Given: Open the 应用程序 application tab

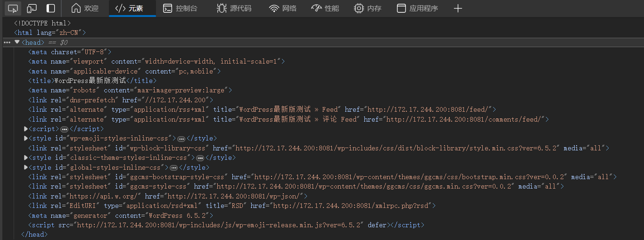Looking at the screenshot, I should coord(417,8).
